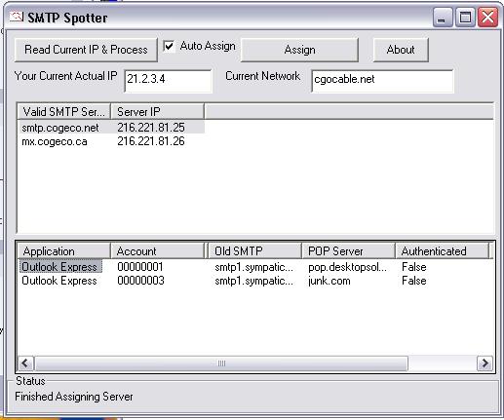This screenshot has height=420, width=504.
Task: Click the Your Current Actual IP field
Action: 168,81
